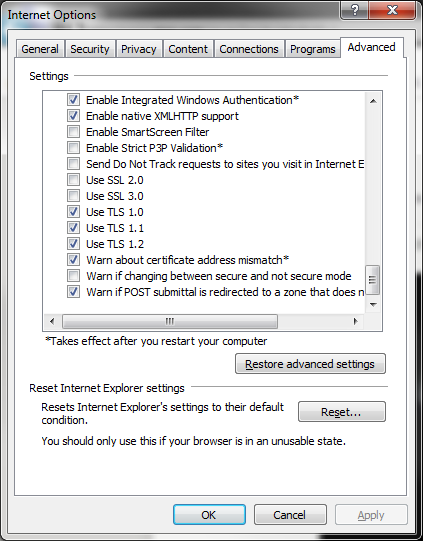Uncheck Warn if POST submittal is redirected

pyautogui.click(x=73, y=292)
